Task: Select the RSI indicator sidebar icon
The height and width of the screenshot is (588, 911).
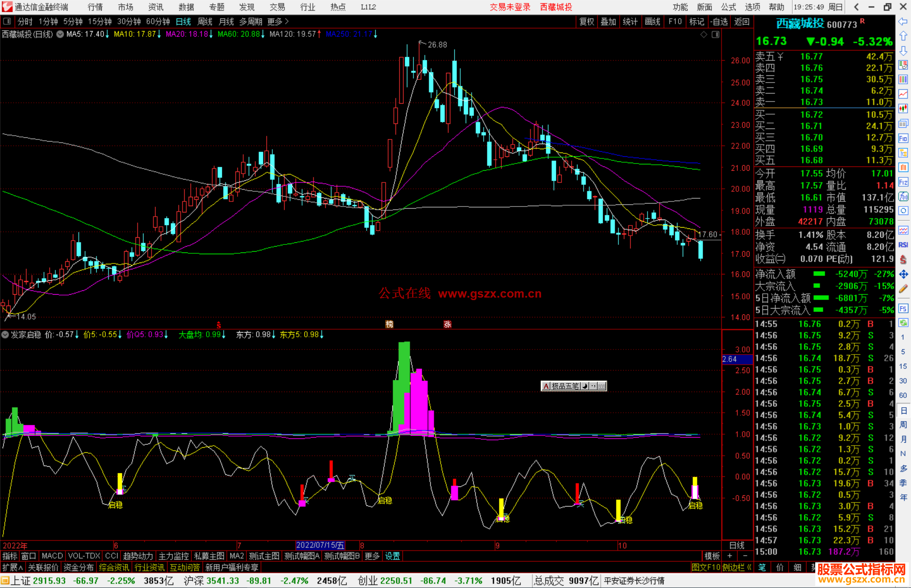Action: pyautogui.click(x=903, y=245)
